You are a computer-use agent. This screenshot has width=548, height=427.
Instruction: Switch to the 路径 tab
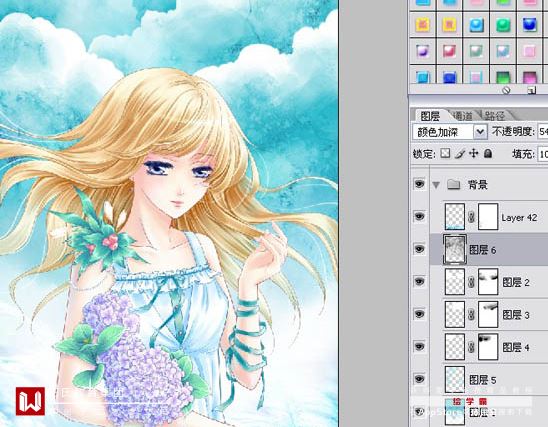point(495,116)
